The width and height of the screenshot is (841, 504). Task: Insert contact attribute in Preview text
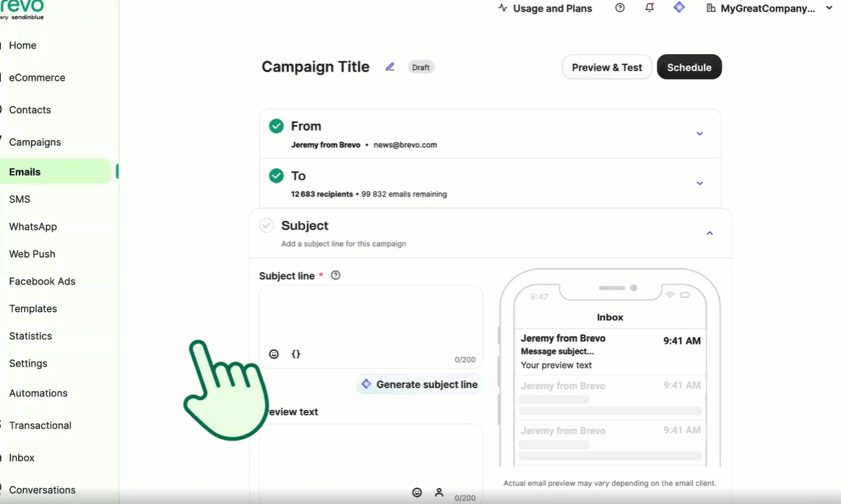pos(439,492)
